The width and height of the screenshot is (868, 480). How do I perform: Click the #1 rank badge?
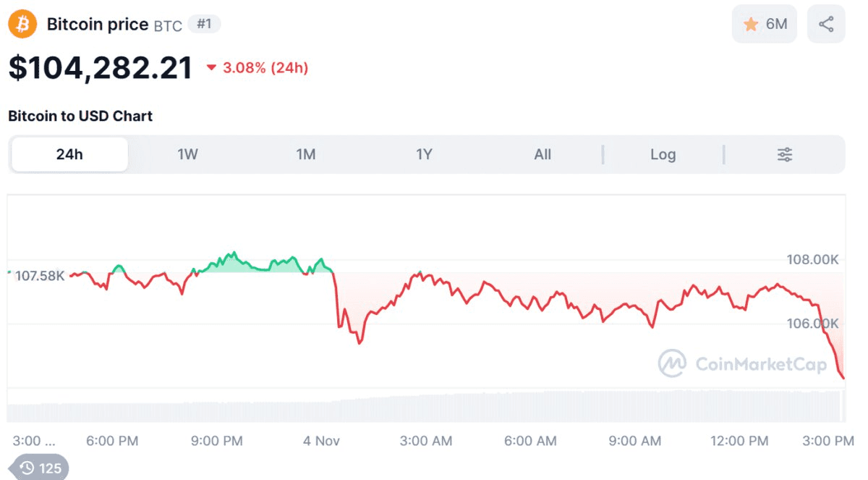click(x=204, y=24)
